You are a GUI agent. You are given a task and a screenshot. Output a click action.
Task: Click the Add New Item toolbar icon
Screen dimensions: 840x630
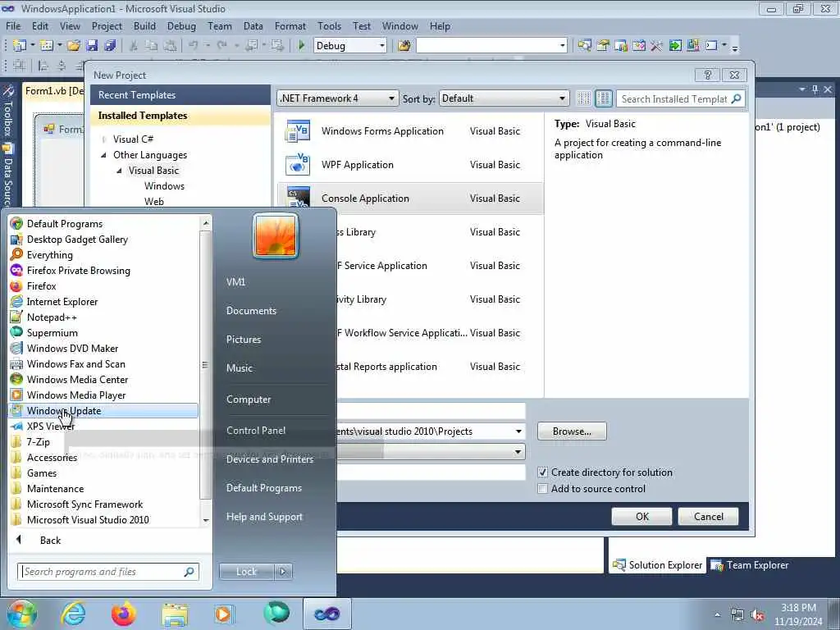point(47,46)
